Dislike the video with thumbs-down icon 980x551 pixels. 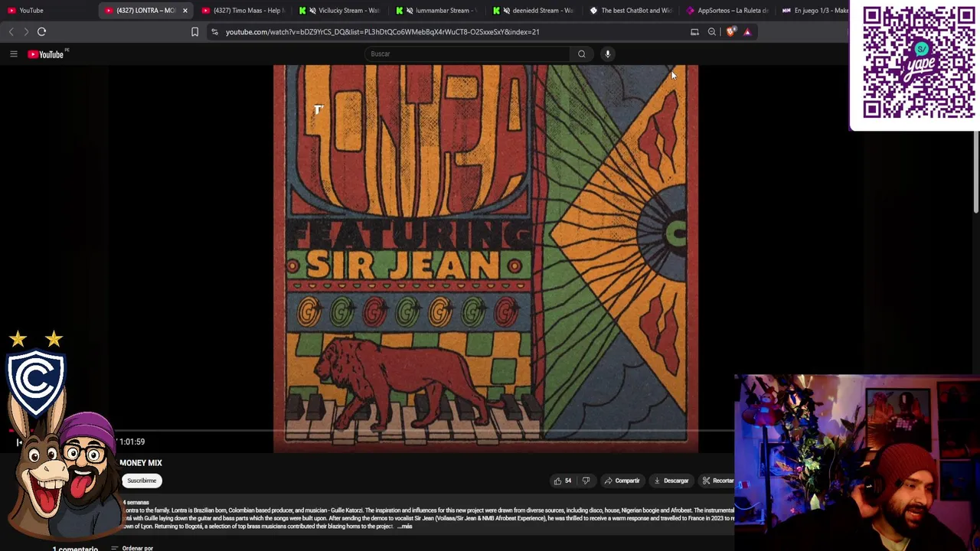(586, 481)
